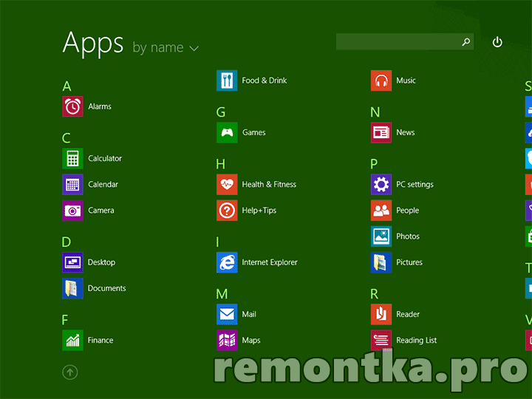
Task: Open the Health & Fitness heart icon
Action: (227, 184)
